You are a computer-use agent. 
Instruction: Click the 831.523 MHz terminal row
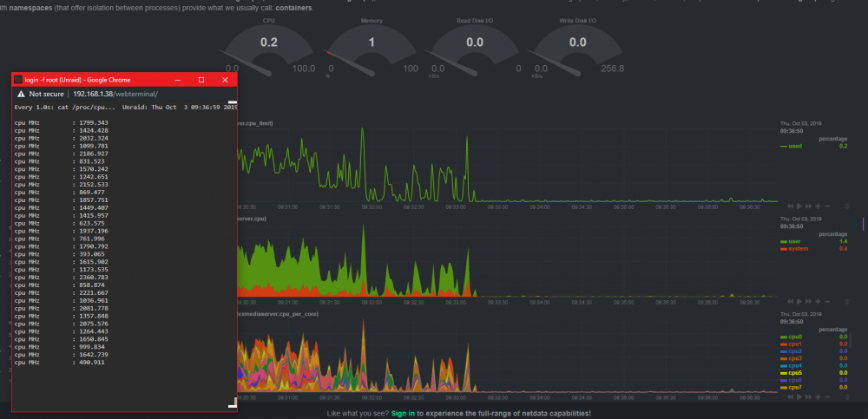pos(62,161)
